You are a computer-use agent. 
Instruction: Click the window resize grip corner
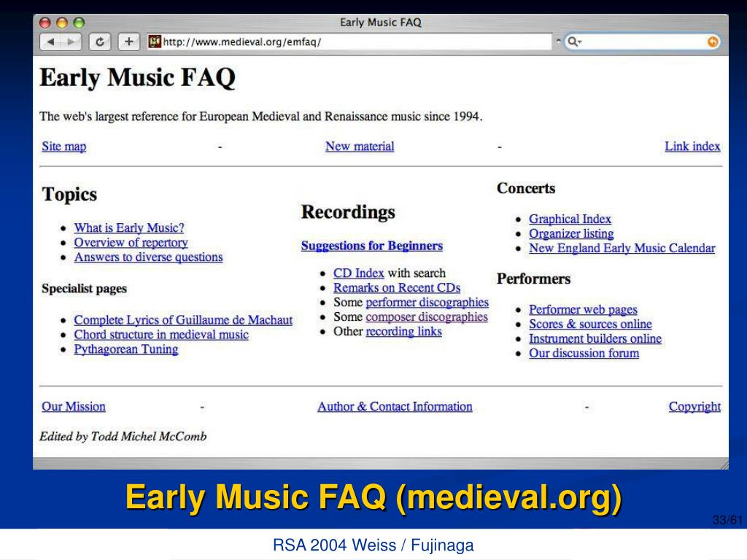(x=723, y=464)
